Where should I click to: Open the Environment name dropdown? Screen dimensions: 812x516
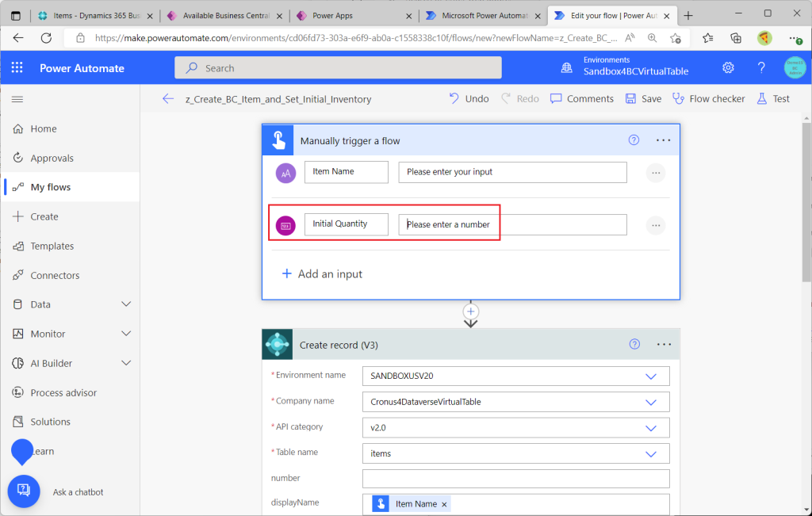click(515, 376)
